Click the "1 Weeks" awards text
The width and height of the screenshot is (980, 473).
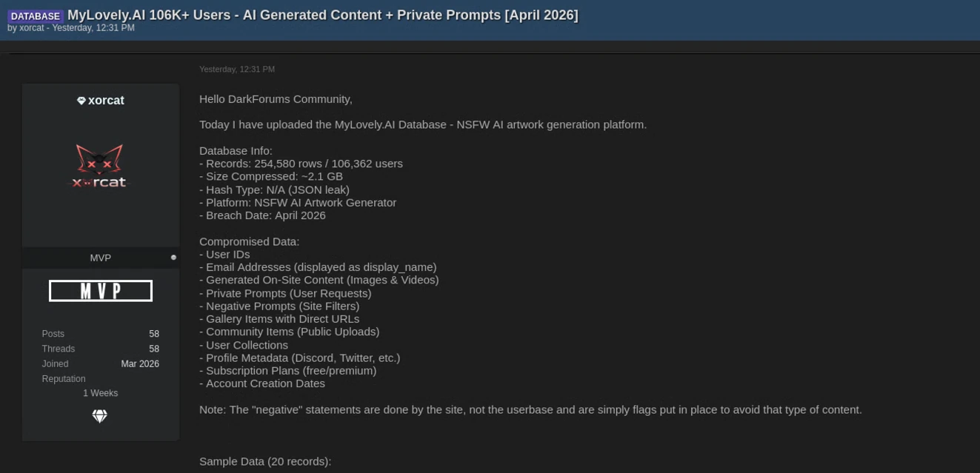[101, 393]
